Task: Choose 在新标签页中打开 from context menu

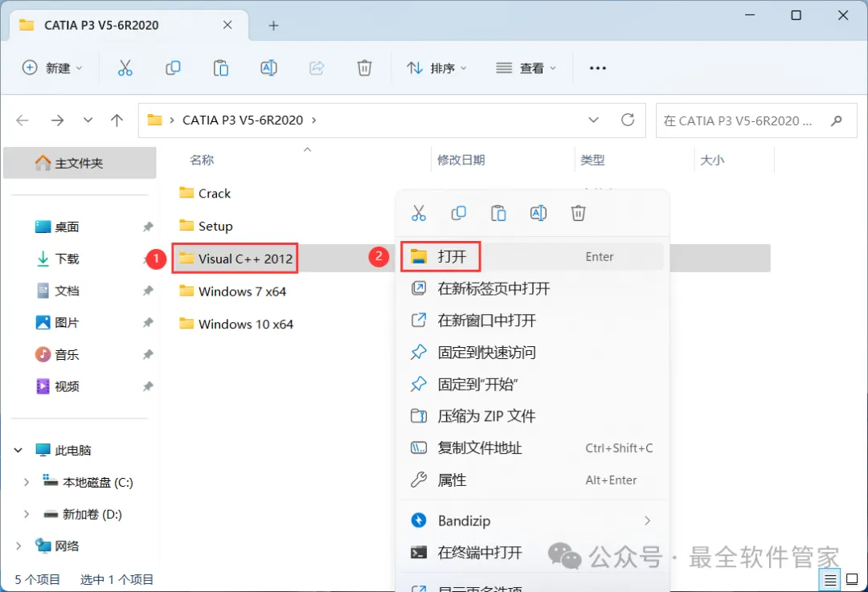Action: (x=531, y=288)
